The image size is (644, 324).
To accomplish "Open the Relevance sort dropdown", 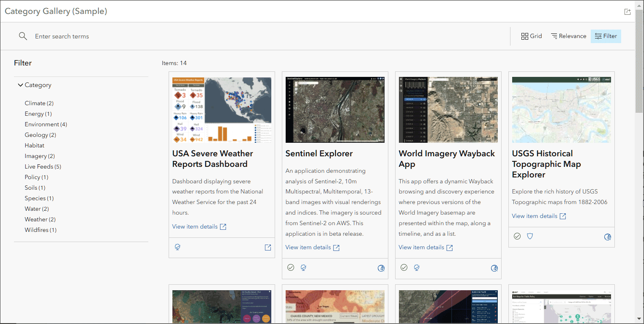I will point(568,36).
